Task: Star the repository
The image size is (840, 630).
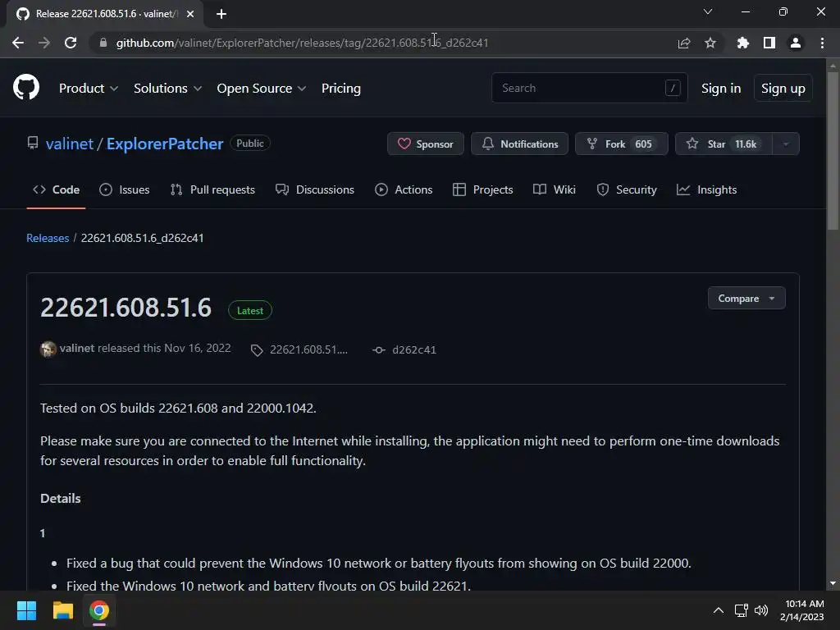Action: click(724, 144)
